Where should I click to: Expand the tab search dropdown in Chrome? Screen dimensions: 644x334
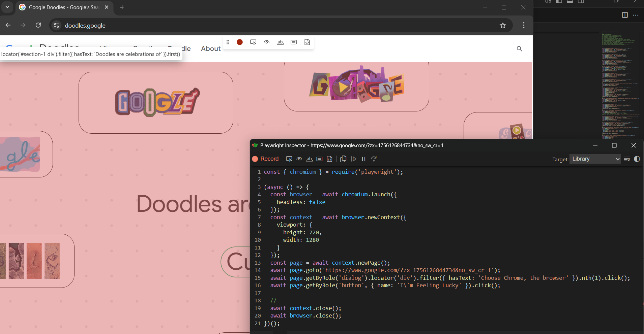pyautogui.click(x=7, y=7)
